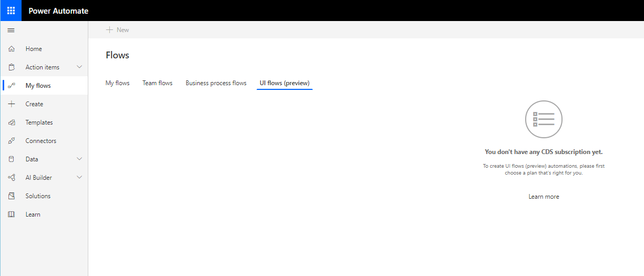Open Action items in the sidebar

point(44,67)
